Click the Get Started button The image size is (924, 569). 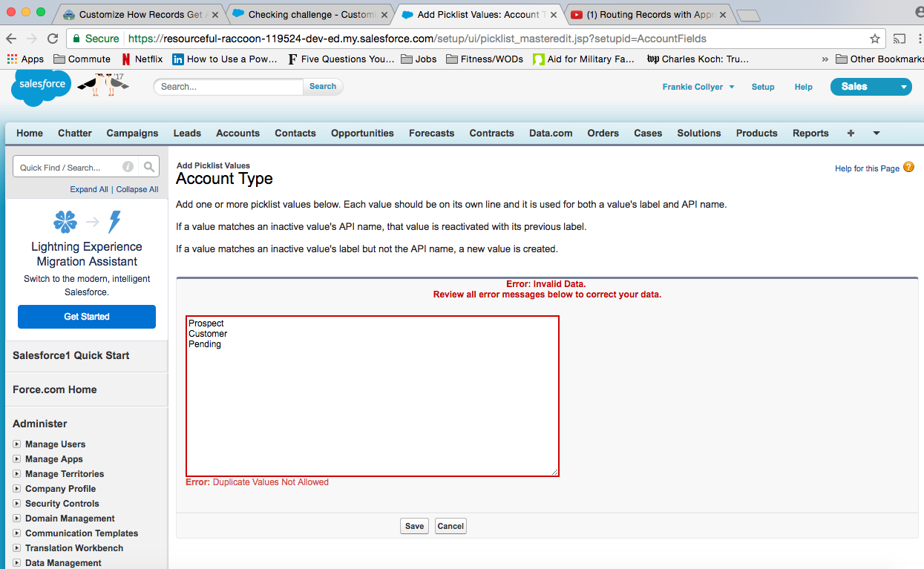pyautogui.click(x=87, y=317)
